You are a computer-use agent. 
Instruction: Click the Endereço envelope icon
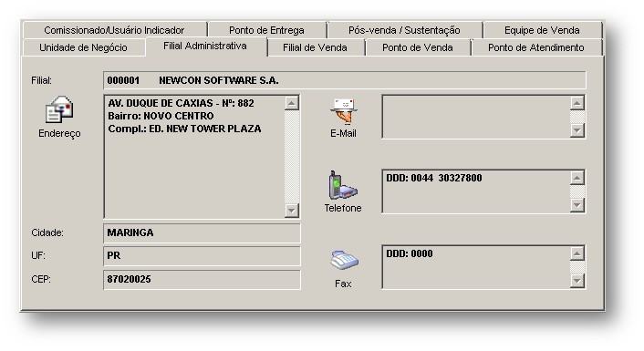pyautogui.click(x=59, y=109)
